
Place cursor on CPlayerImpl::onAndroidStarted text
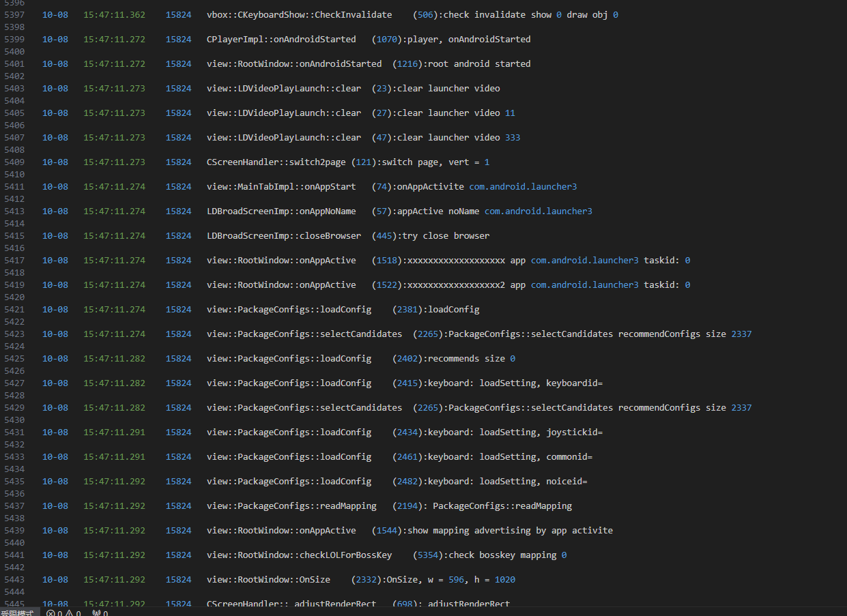pyautogui.click(x=281, y=39)
